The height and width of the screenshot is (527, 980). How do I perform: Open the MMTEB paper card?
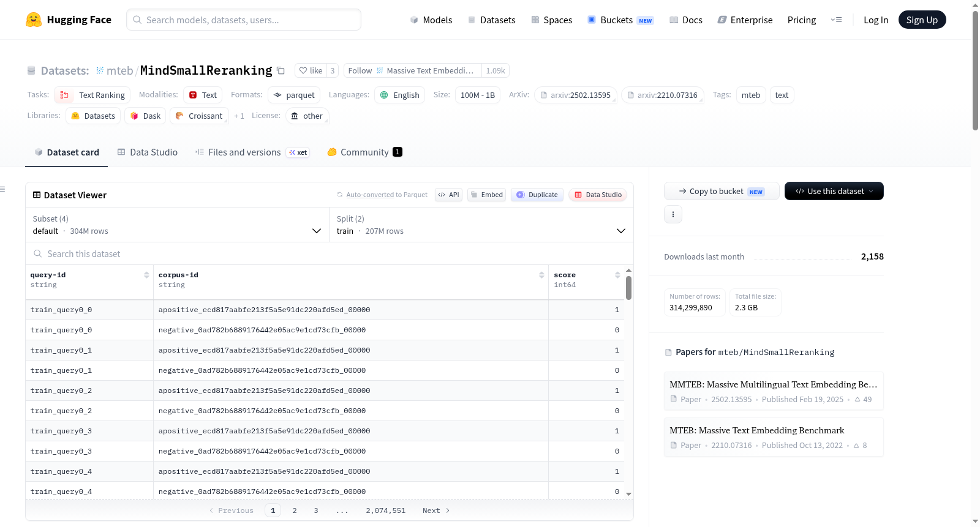[774, 391]
